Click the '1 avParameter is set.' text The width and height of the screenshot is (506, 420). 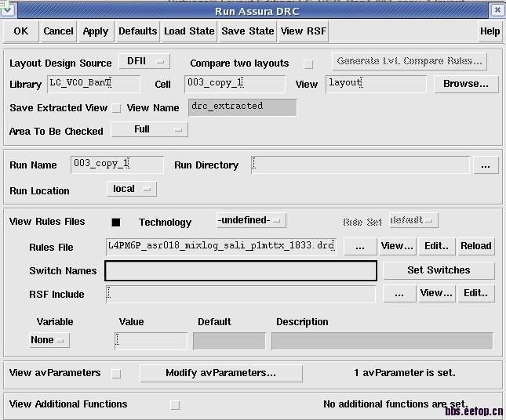tap(405, 373)
